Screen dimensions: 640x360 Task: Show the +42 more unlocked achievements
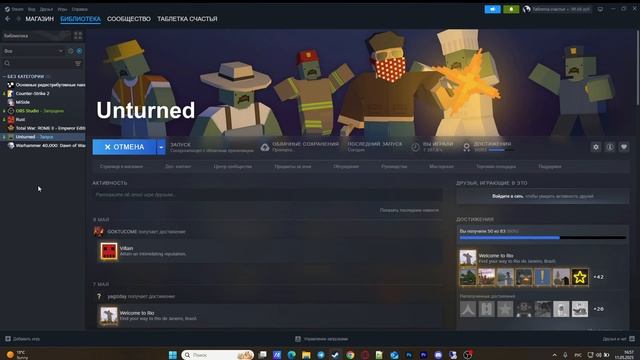coord(598,277)
